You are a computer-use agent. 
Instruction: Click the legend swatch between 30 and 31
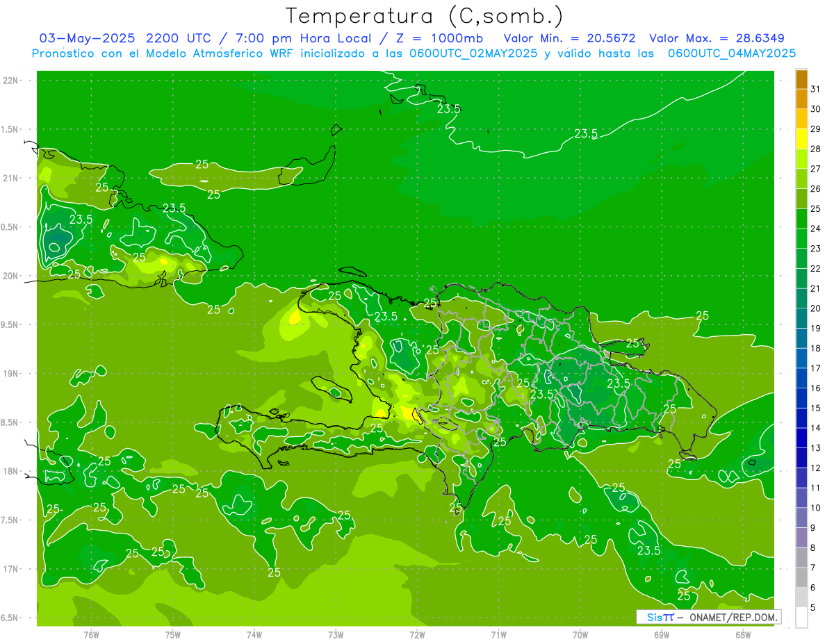click(x=802, y=99)
